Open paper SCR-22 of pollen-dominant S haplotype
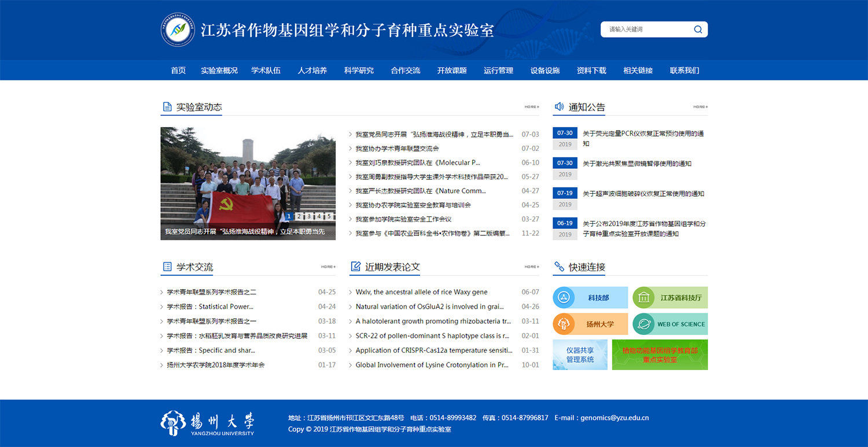868x447 pixels. [432, 335]
